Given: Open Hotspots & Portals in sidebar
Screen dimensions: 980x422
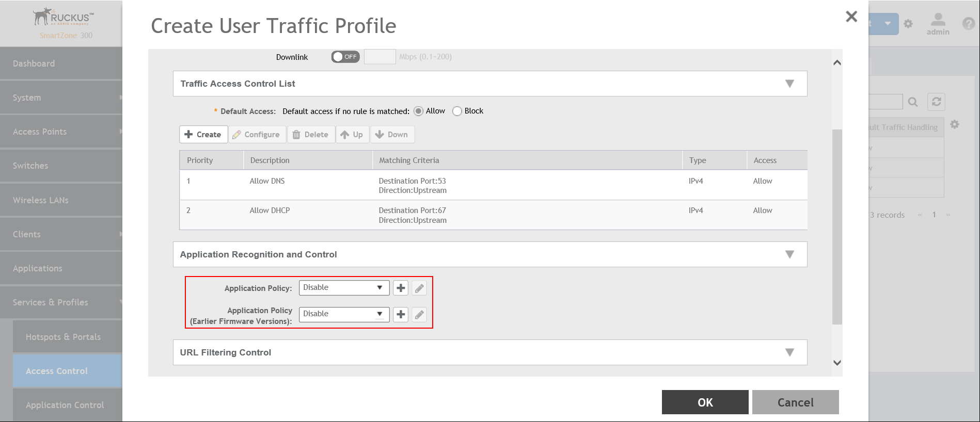Looking at the screenshot, I should point(63,337).
